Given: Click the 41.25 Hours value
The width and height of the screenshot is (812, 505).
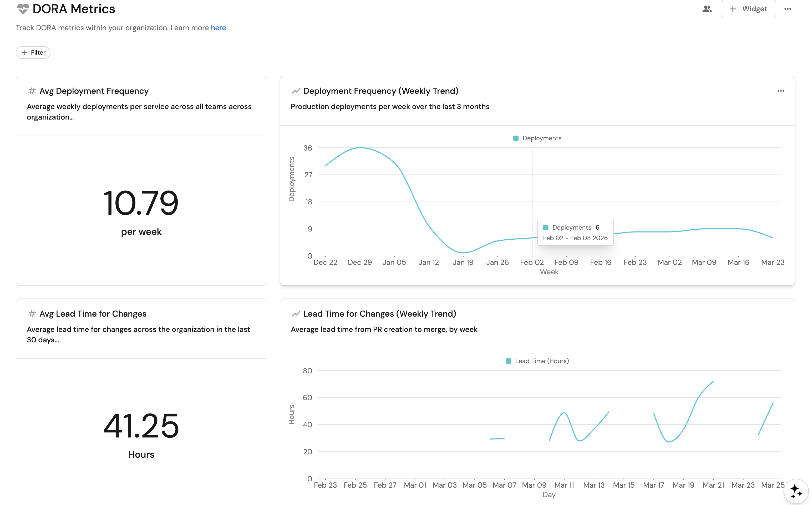Looking at the screenshot, I should [141, 425].
